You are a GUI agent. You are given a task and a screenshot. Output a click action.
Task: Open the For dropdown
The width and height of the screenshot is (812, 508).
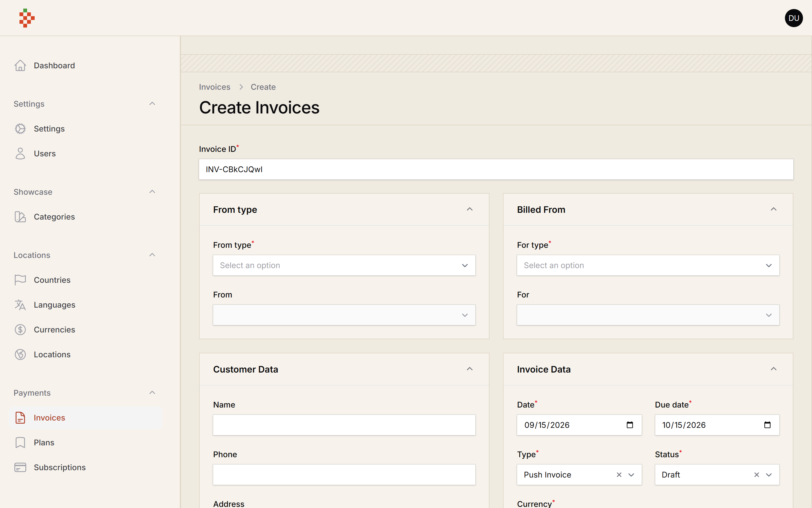648,315
